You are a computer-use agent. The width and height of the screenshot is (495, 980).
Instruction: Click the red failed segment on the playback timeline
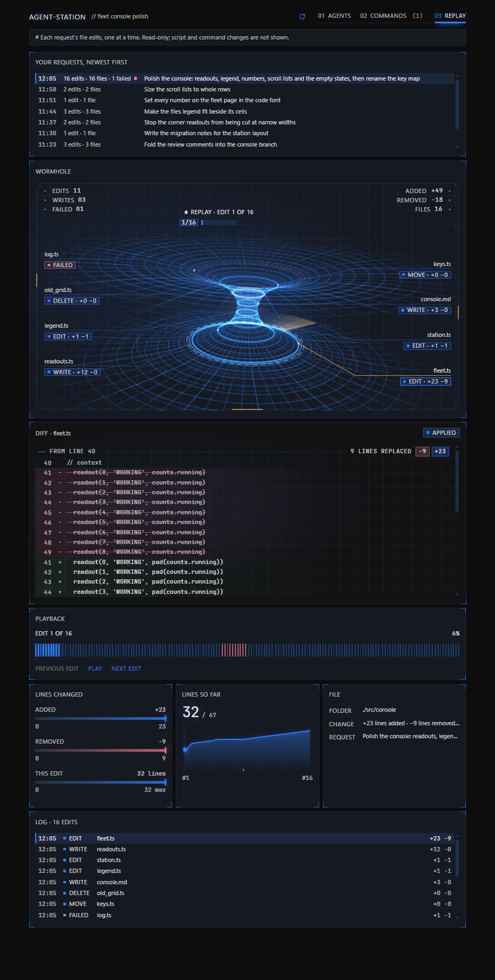coord(234,650)
